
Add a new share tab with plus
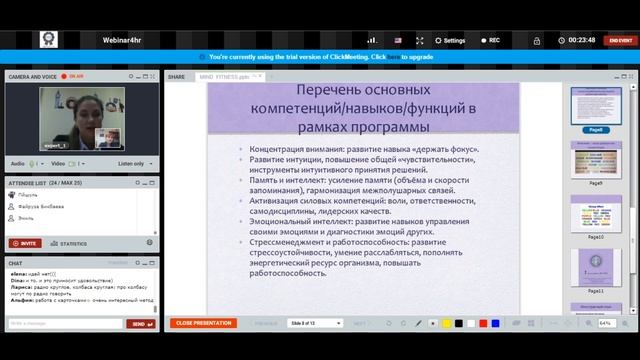click(271, 77)
